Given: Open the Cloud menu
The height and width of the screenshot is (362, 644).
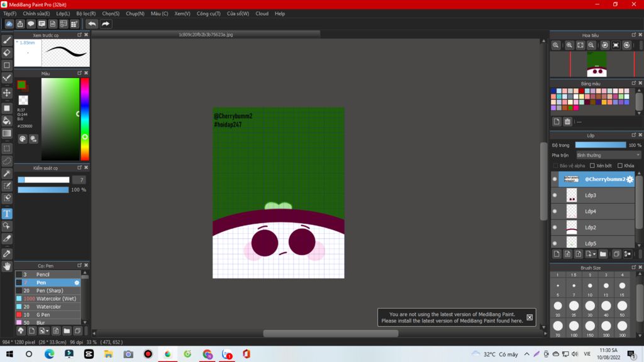Looking at the screenshot, I should click(x=262, y=14).
